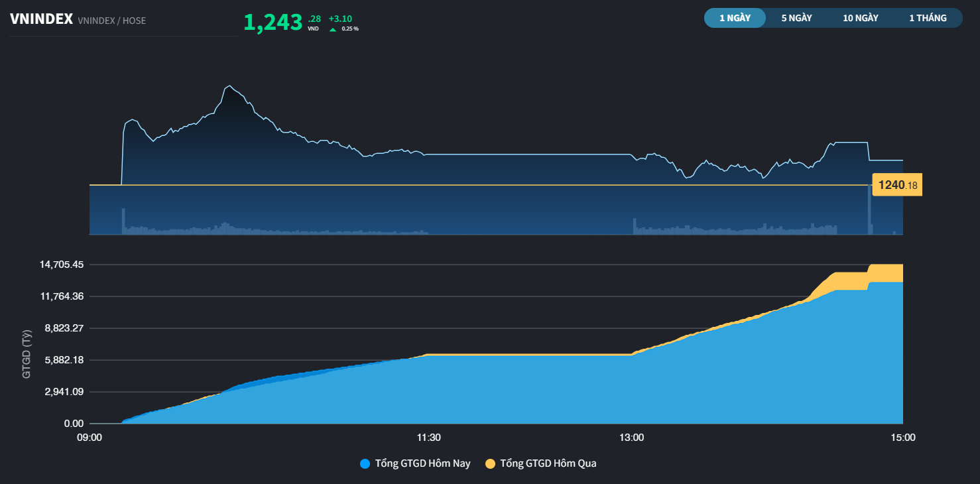
Task: Switch to the 5 NGÀY view
Action: (796, 18)
